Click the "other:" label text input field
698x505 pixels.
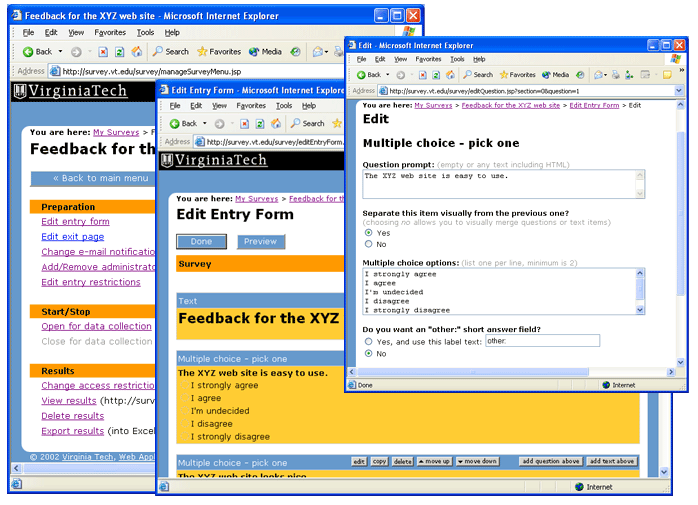point(541,342)
